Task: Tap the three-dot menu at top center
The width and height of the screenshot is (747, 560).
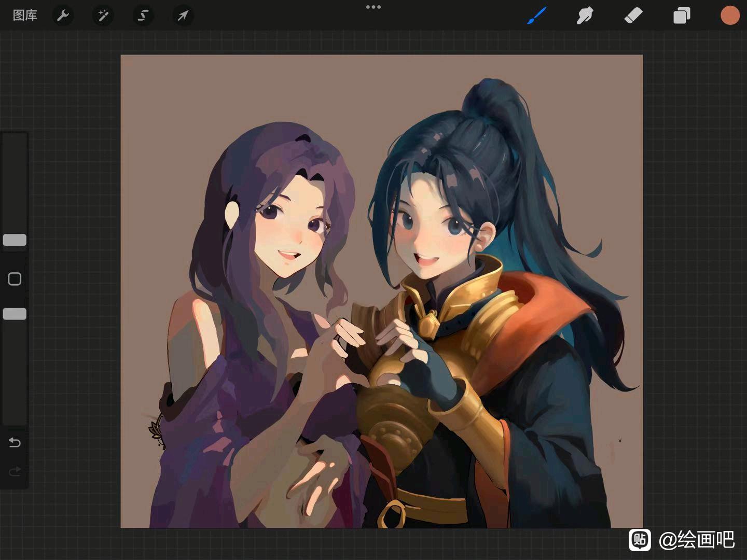Action: click(374, 7)
